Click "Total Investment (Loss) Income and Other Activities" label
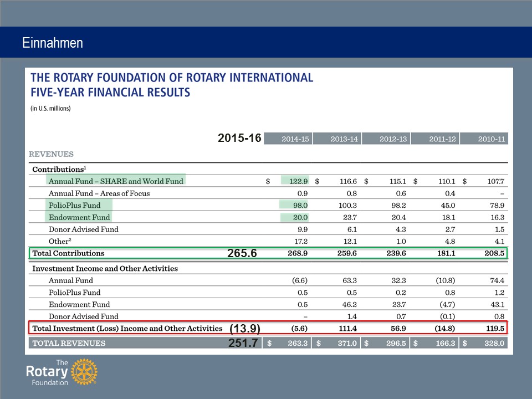 pos(127,328)
